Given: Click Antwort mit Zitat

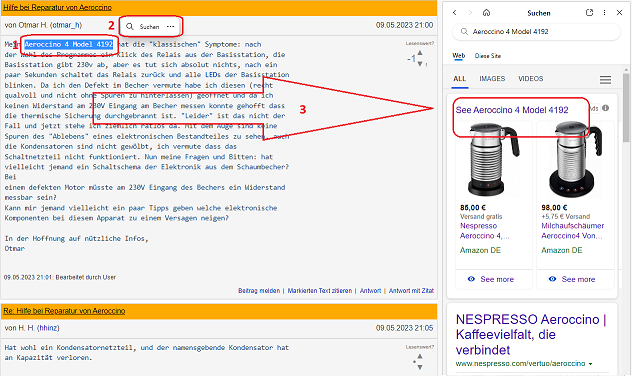Looking at the screenshot, I should click(411, 291).
